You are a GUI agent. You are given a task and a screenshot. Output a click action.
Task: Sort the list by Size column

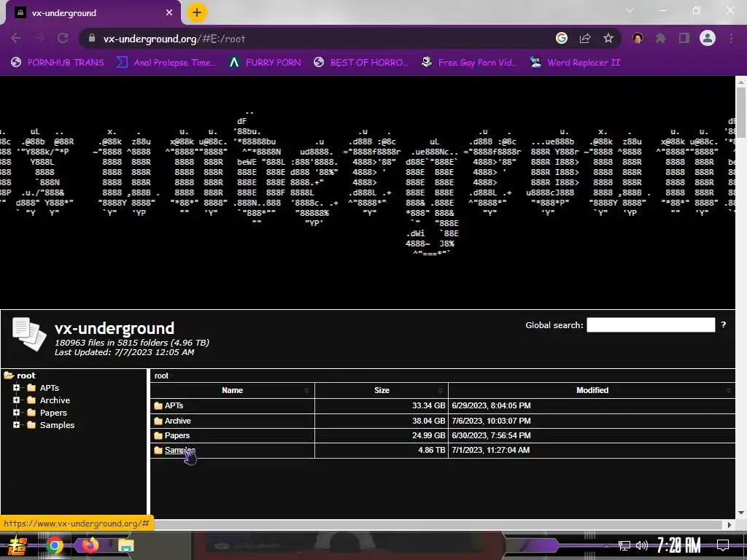(382, 390)
